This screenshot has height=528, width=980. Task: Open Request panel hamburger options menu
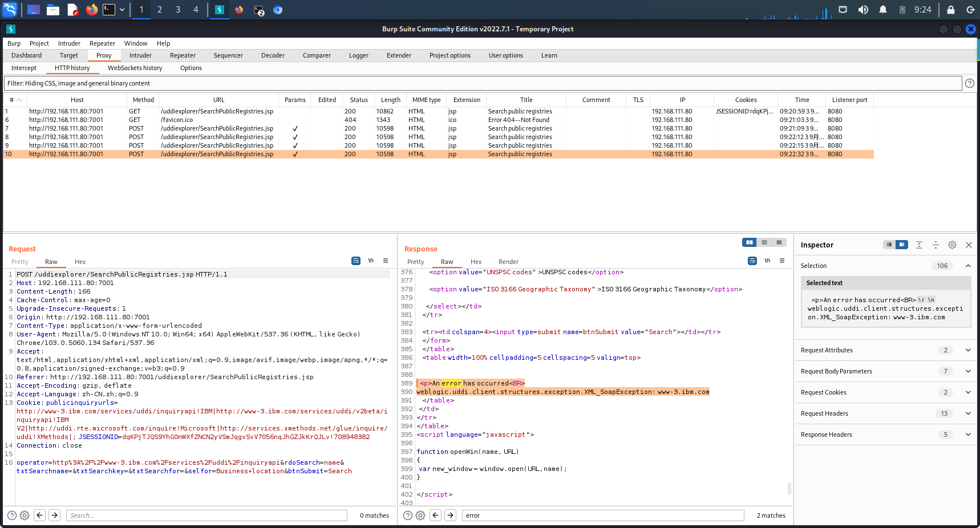tap(386, 261)
